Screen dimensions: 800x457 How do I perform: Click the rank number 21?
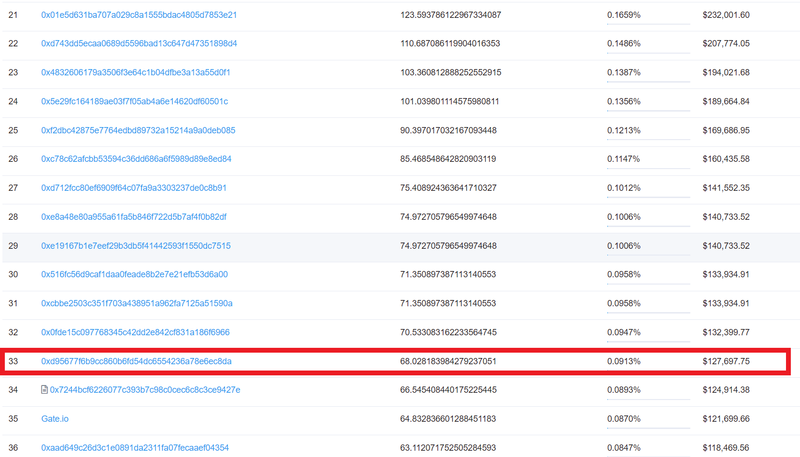pos(13,15)
